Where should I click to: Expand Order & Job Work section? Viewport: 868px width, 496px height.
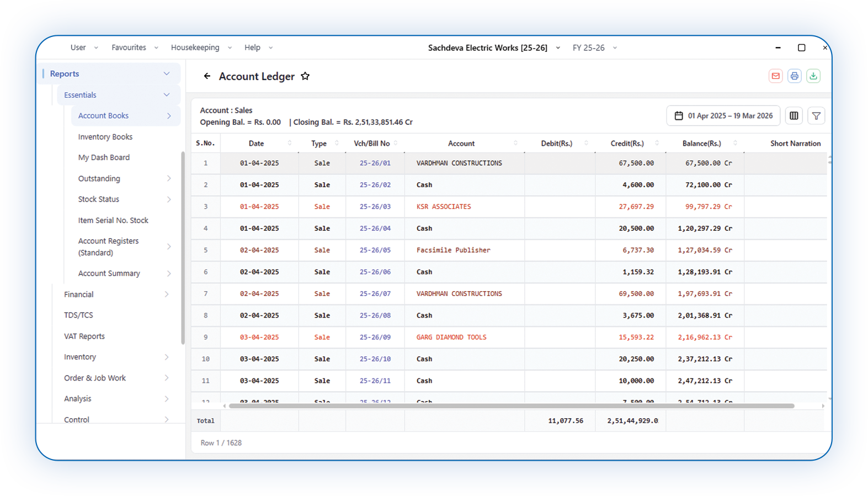click(x=167, y=378)
